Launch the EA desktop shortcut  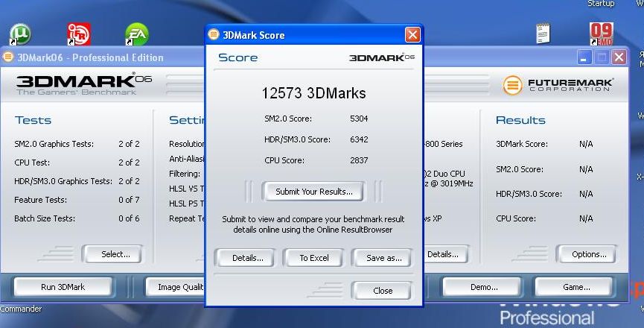click(x=137, y=34)
